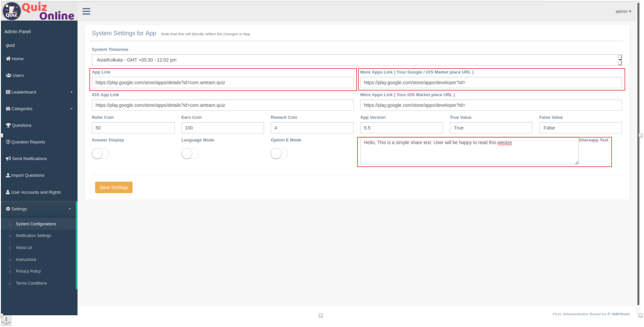Open the WRTeam footer link

tap(620, 314)
